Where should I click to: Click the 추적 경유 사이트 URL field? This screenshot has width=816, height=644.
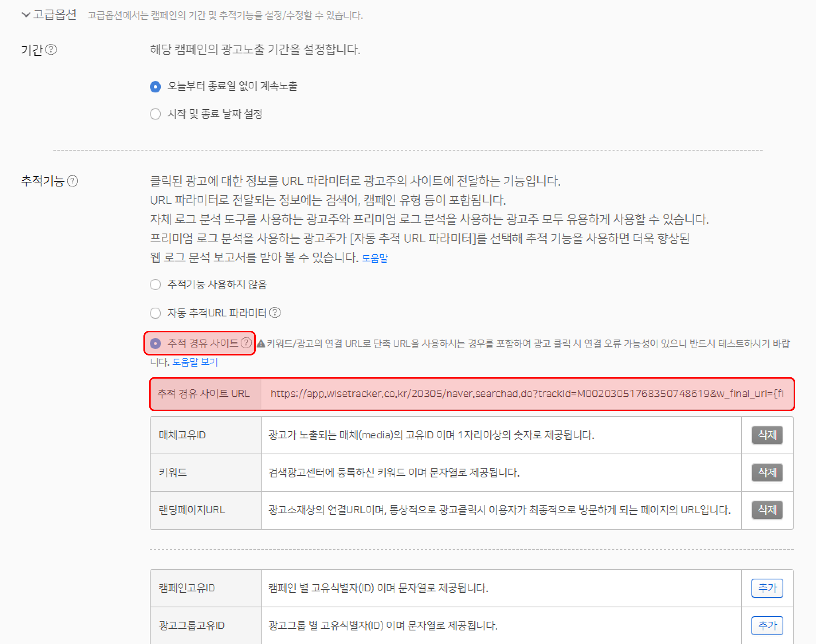pos(527,394)
